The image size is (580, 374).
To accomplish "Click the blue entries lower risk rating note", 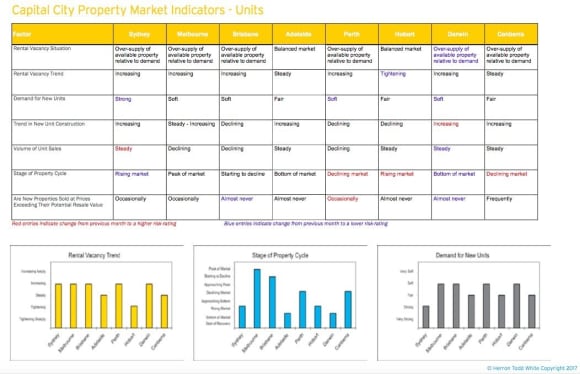I will (x=306, y=223).
